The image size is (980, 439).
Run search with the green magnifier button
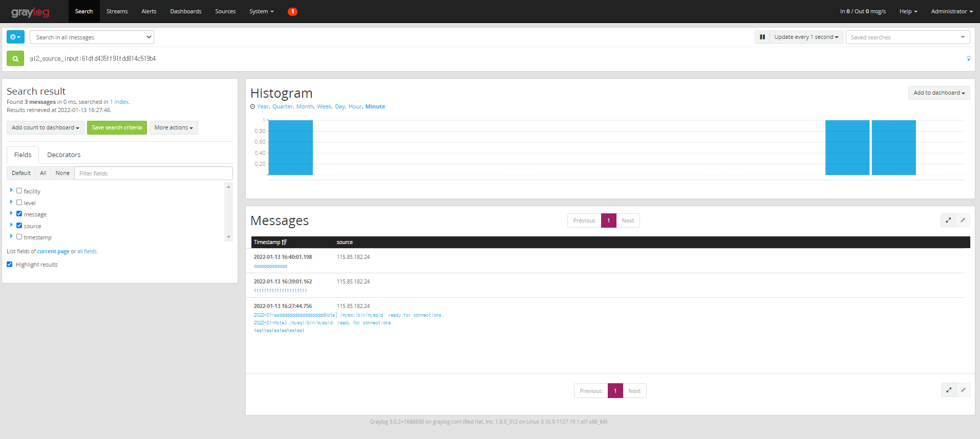(15, 59)
